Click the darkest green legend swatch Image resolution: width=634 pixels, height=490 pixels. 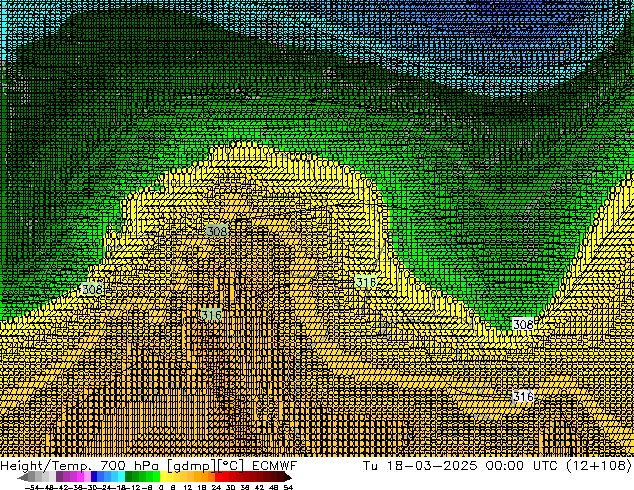[x=129, y=477]
